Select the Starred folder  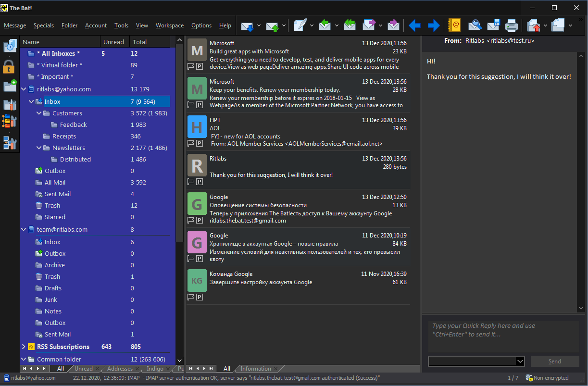pos(55,217)
